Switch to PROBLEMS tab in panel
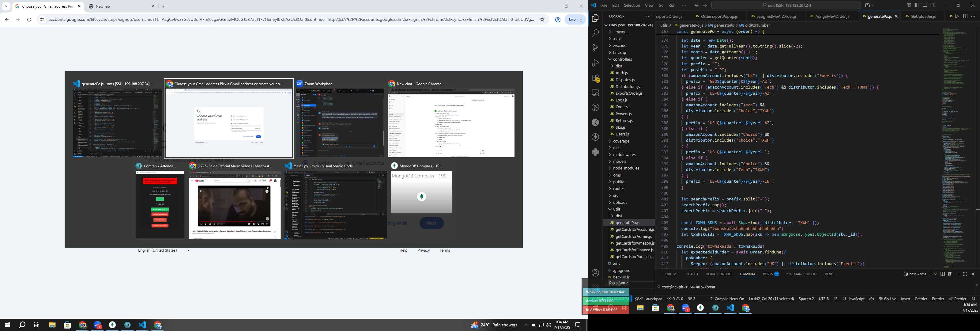The width and height of the screenshot is (980, 331). 669,274
